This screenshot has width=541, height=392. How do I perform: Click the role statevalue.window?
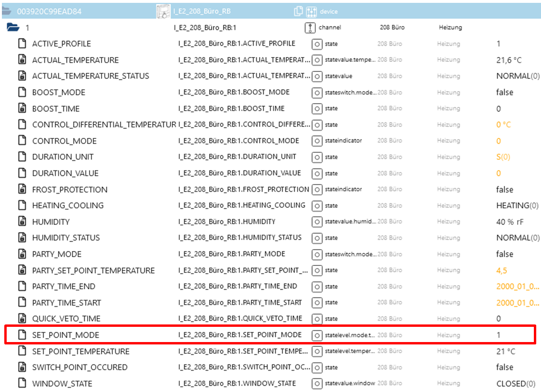(350, 383)
